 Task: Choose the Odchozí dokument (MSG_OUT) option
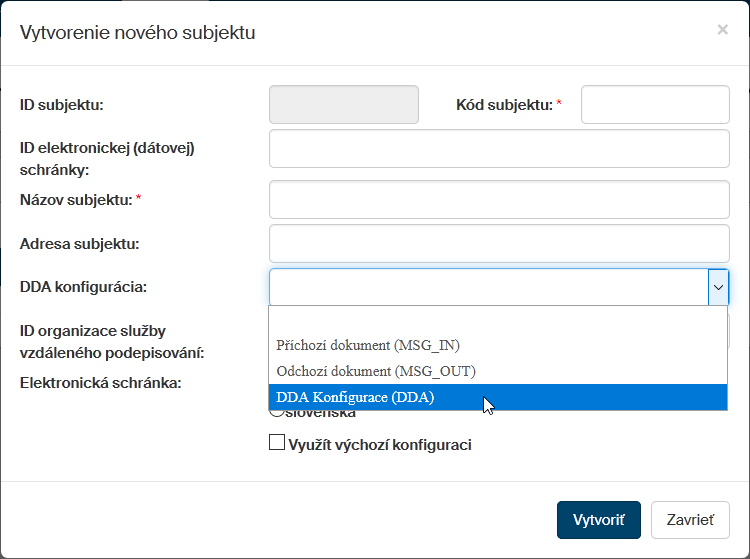[375, 371]
